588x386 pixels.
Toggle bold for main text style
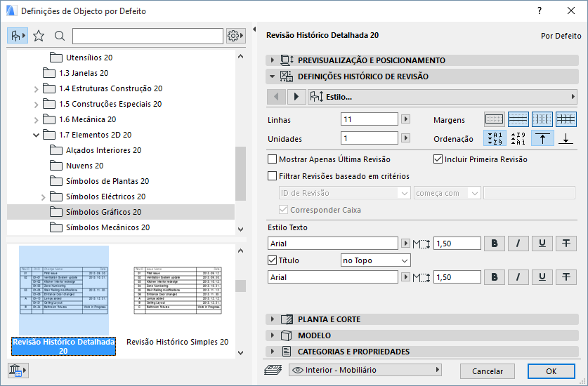click(x=495, y=244)
